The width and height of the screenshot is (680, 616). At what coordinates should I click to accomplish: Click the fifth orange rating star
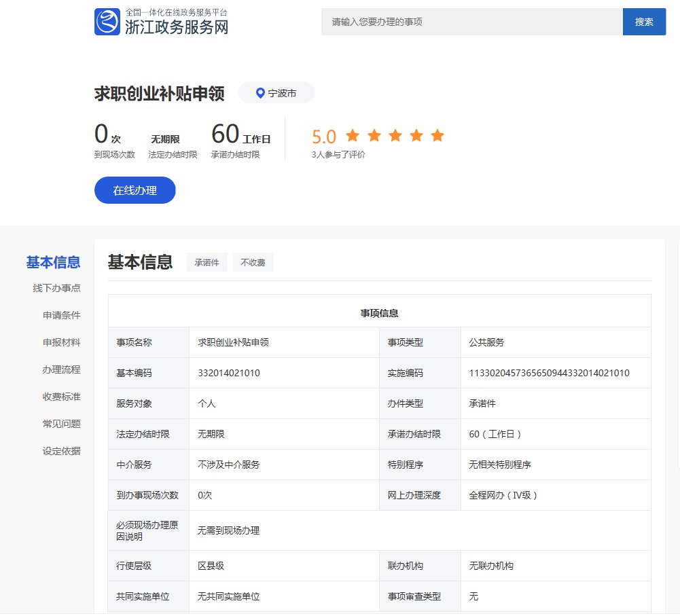437,135
